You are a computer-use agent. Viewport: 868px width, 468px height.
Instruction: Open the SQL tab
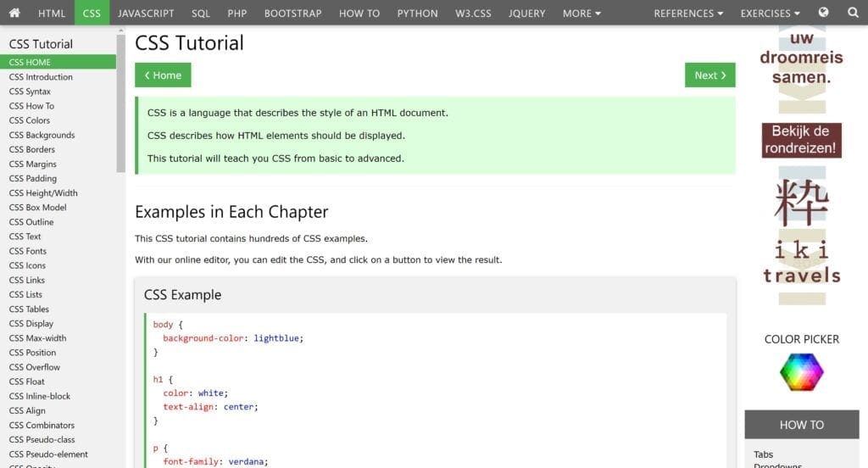(x=200, y=13)
